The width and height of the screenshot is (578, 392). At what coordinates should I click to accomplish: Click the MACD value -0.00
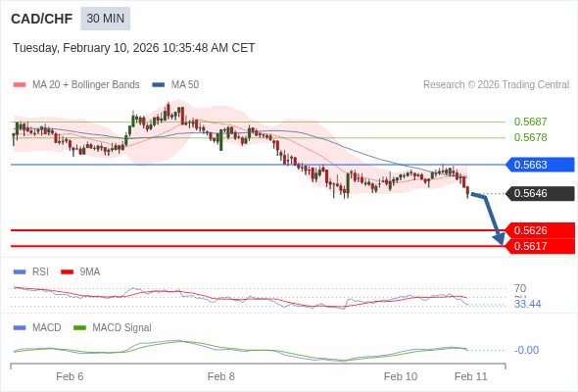click(526, 350)
